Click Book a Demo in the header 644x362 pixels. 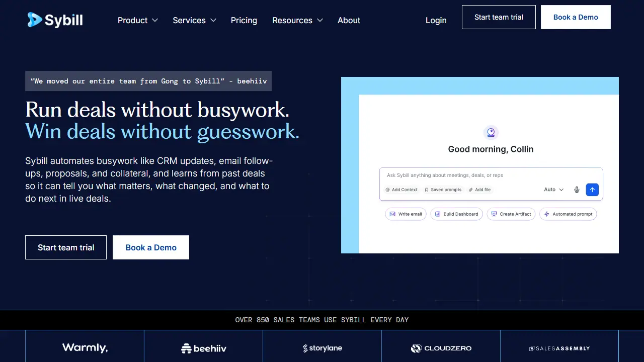[x=576, y=17]
